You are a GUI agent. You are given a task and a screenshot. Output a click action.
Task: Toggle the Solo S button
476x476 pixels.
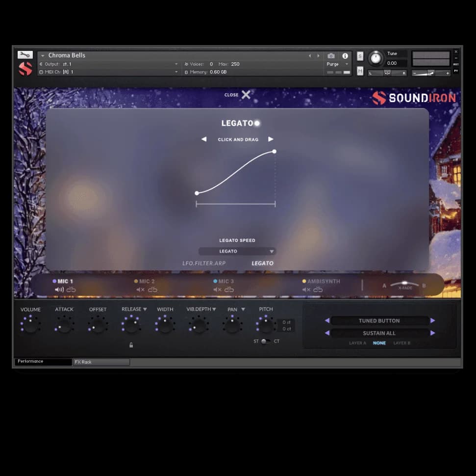click(x=360, y=56)
